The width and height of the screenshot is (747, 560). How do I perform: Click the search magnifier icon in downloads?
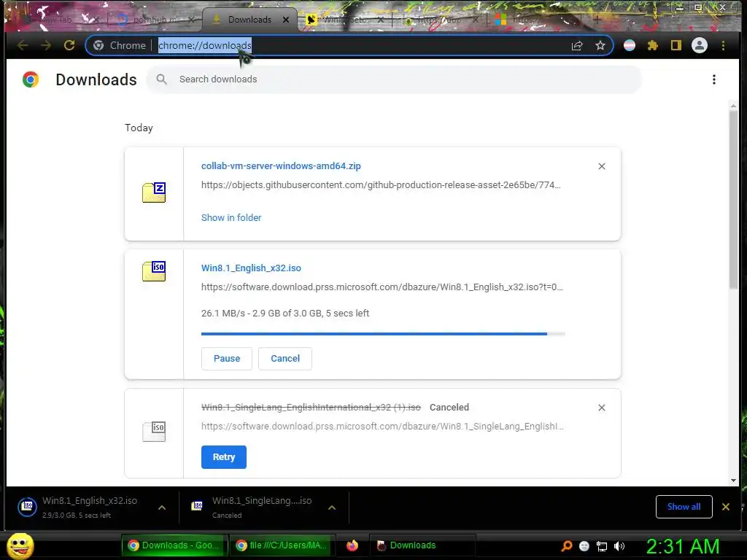pos(162,79)
